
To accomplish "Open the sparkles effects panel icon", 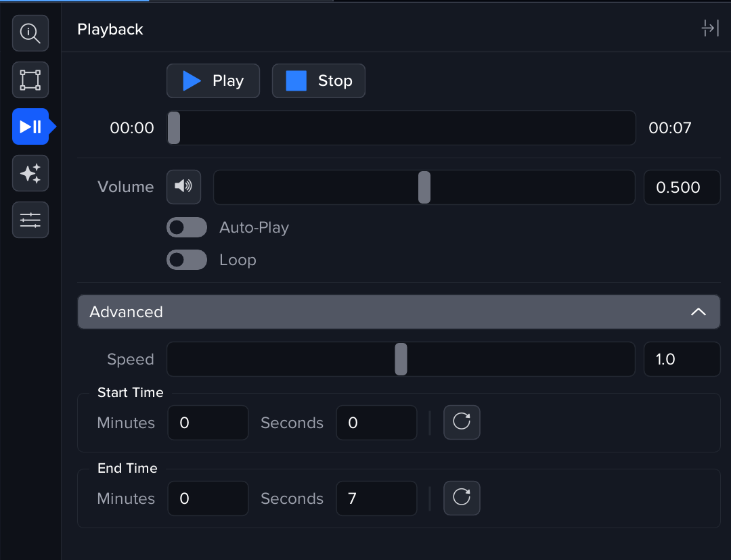I will [x=30, y=173].
